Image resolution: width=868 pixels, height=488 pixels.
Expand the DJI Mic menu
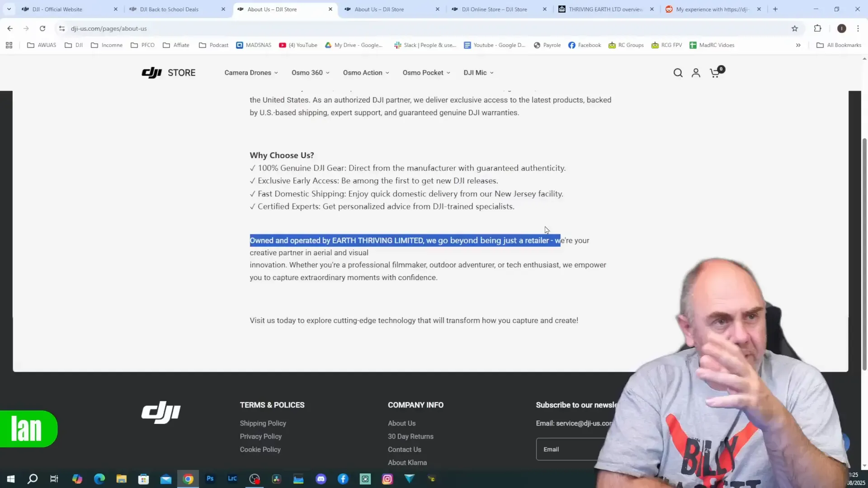coord(479,73)
